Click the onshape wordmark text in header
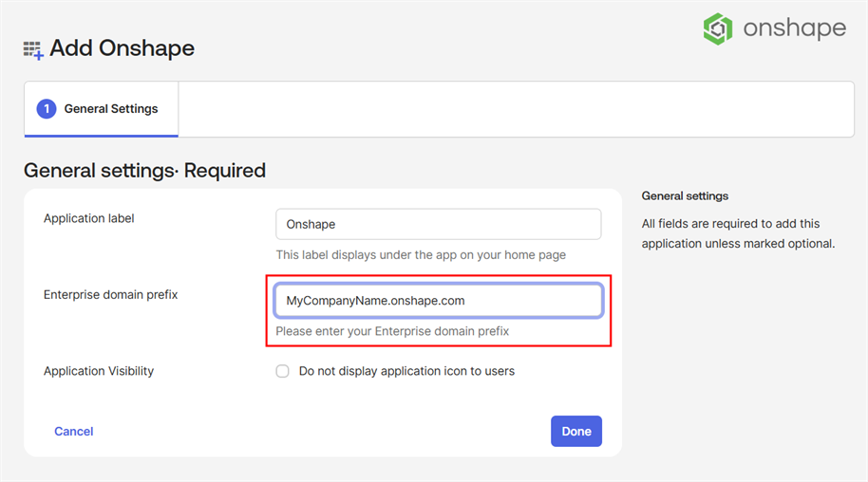Viewport: 868px width, 482px height. 794,28
